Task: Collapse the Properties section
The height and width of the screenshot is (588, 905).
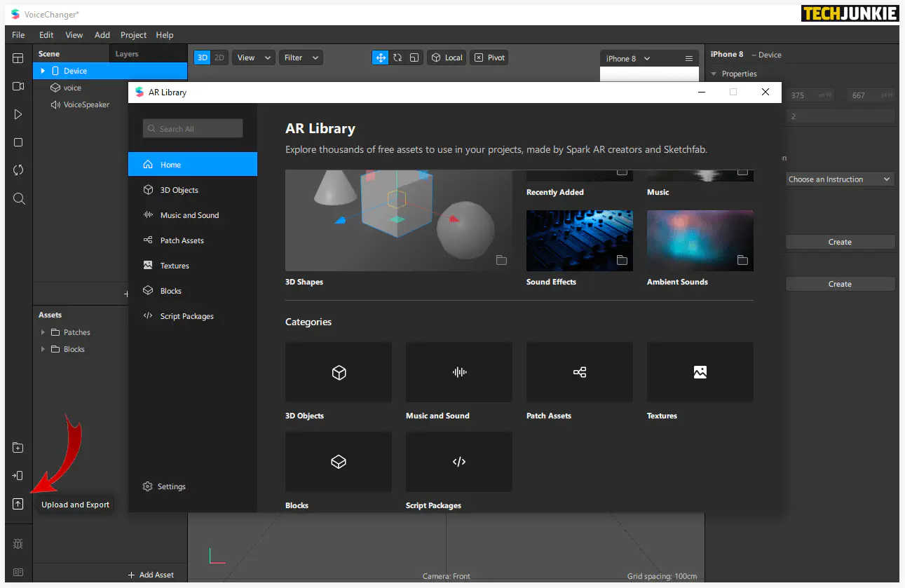Action: click(x=714, y=74)
